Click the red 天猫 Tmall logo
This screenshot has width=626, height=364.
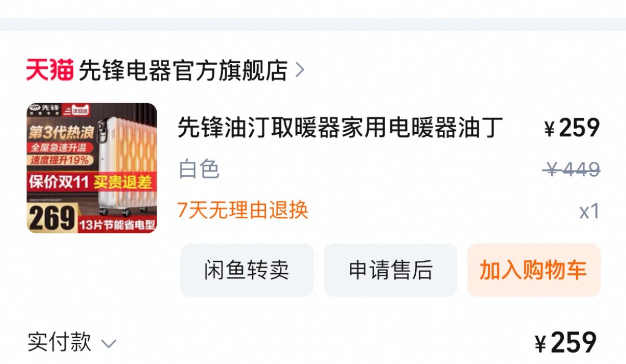(50, 70)
